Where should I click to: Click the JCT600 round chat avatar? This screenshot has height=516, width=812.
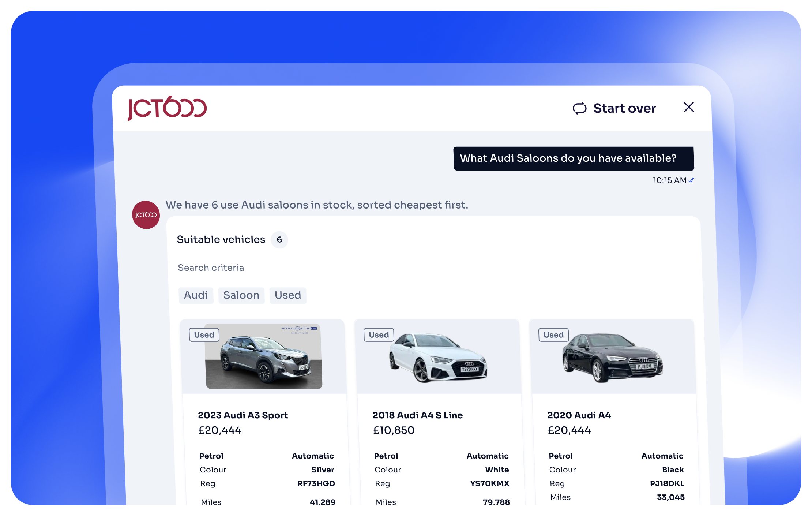click(146, 215)
